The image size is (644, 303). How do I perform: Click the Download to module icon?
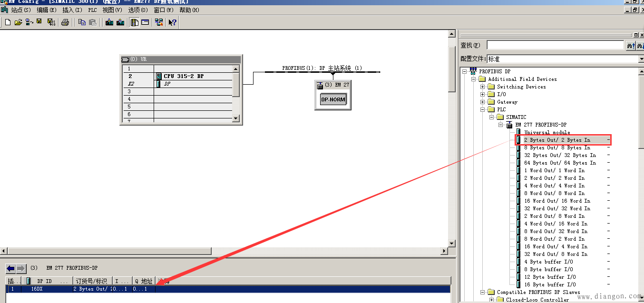(x=109, y=22)
